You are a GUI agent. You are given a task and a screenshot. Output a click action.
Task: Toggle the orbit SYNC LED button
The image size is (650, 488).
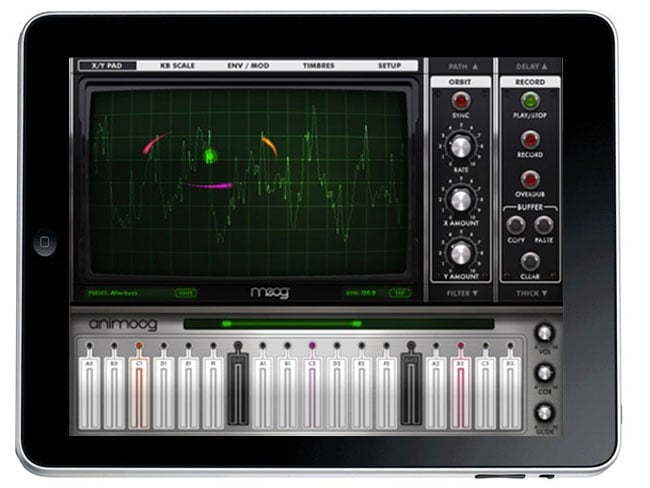[460, 101]
